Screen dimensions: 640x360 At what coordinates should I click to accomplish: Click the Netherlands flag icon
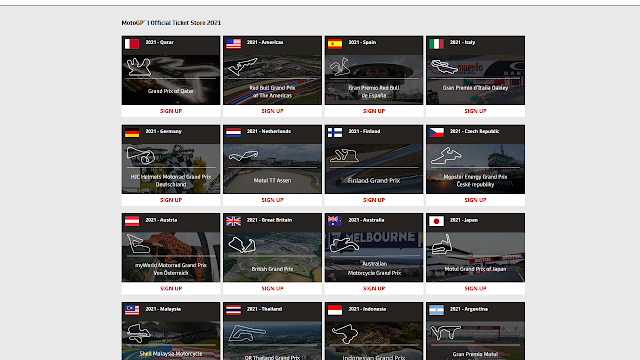tap(233, 133)
